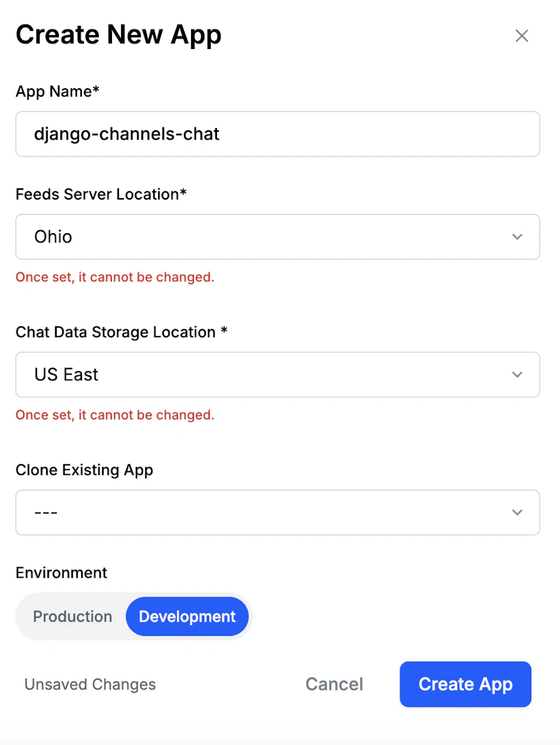
Task: Click the chevron icon in the US East field
Action: [x=517, y=375]
